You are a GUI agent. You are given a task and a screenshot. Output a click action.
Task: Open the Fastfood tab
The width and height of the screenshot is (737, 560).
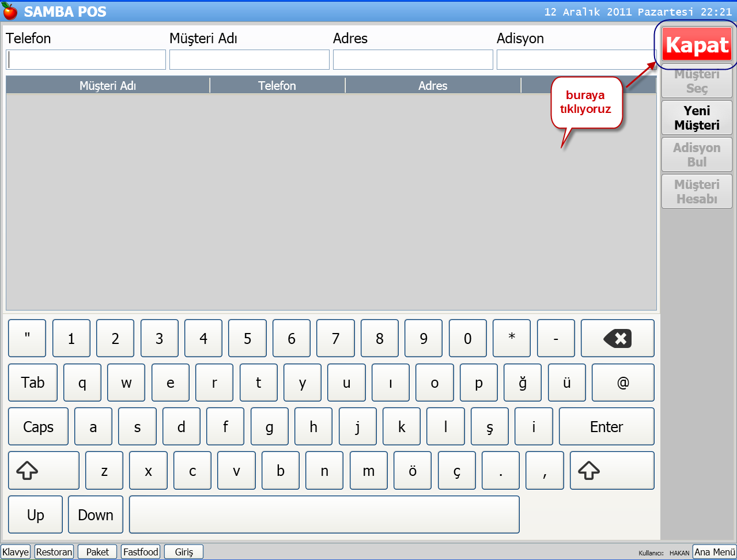(141, 552)
